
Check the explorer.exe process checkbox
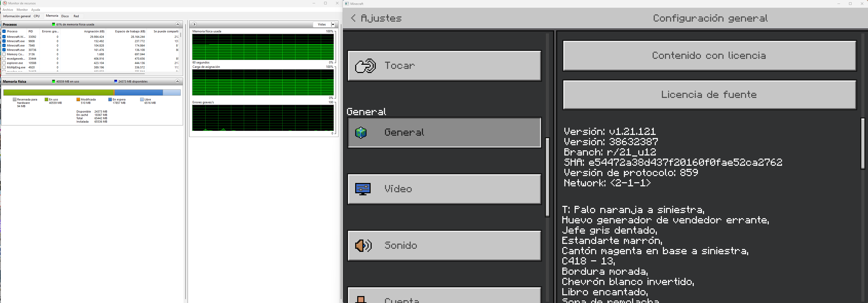coord(4,63)
